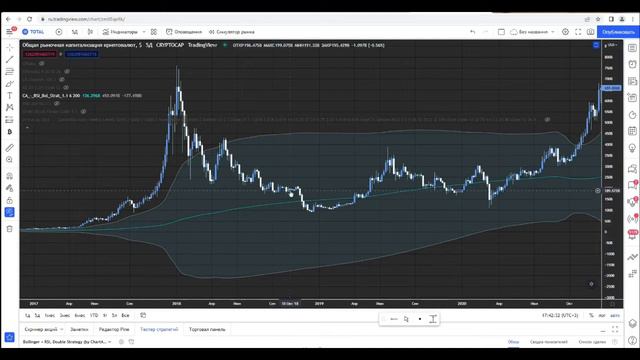Screen dimensions: 640x360
Task: Open the indicator templates grid icon
Action: tap(153, 32)
